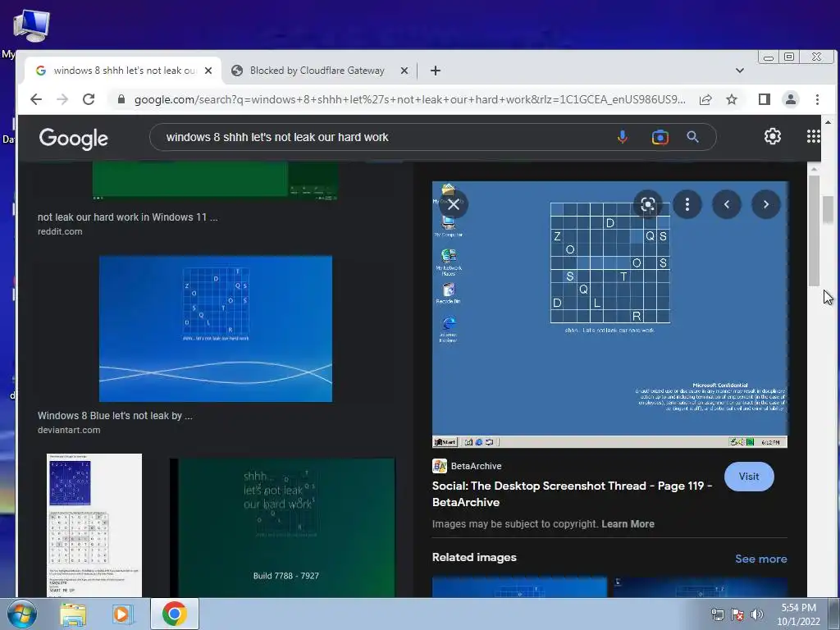This screenshot has width=840, height=630.
Task: Open Windows Explorer from the taskbar
Action: coord(73,614)
